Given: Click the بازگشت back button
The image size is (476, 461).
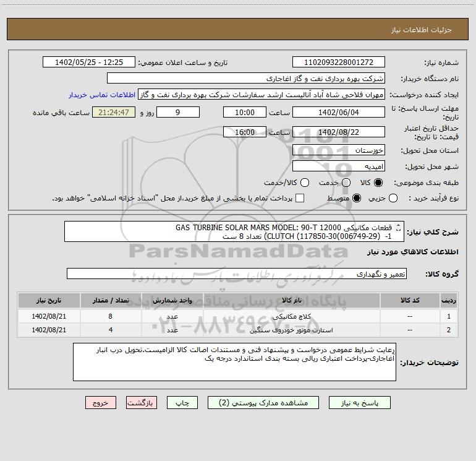Looking at the screenshot, I should (x=142, y=403).
